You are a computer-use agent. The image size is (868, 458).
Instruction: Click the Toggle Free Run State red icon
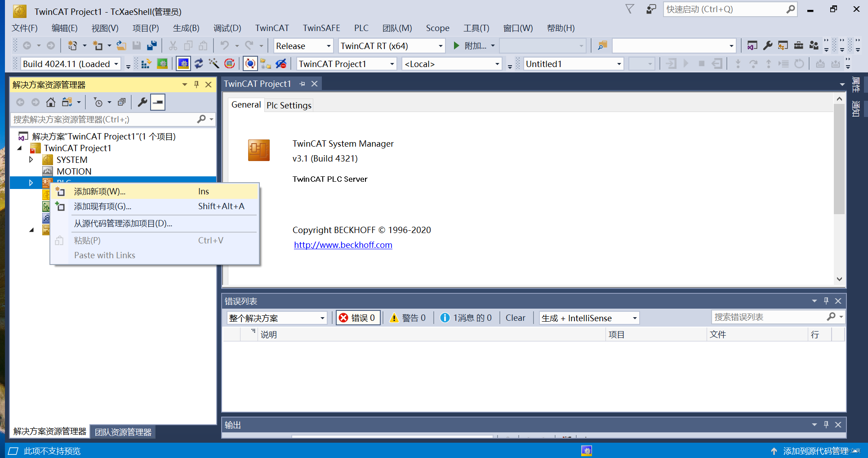229,64
